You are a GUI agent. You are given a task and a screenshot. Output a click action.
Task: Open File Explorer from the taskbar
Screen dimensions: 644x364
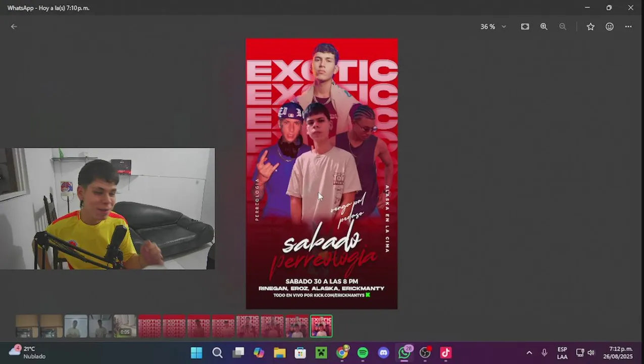[x=279, y=352]
